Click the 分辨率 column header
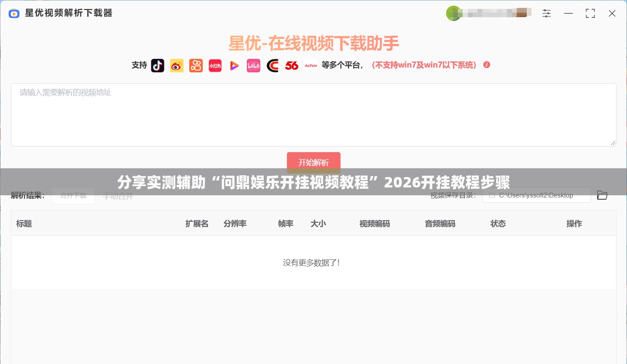The height and width of the screenshot is (364, 627). click(x=235, y=224)
